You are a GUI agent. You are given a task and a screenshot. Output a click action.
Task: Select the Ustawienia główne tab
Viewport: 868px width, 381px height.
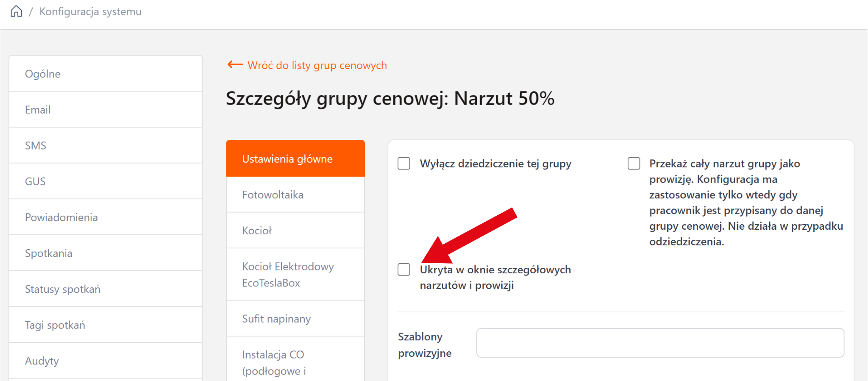click(295, 159)
